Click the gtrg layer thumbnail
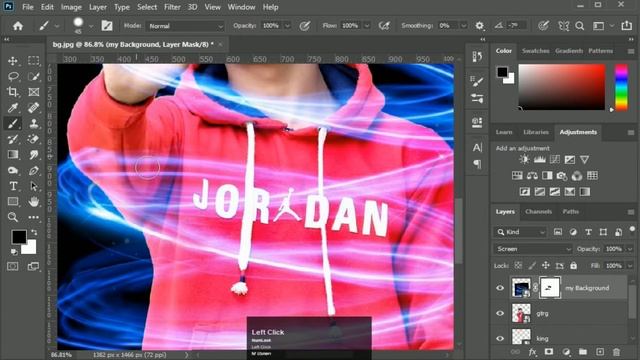Screen dimensions: 640x360 pyautogui.click(x=521, y=313)
